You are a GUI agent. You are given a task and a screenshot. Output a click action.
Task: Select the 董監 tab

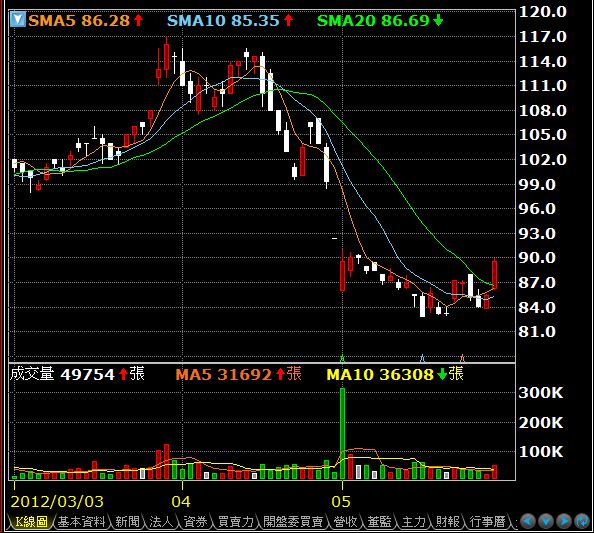click(x=379, y=522)
